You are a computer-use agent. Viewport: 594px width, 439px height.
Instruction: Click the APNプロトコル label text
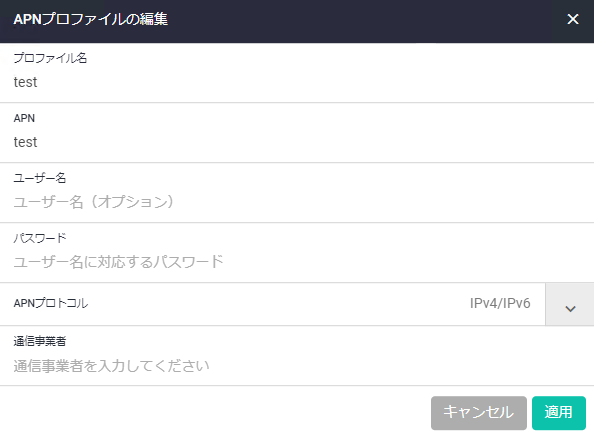pos(51,303)
